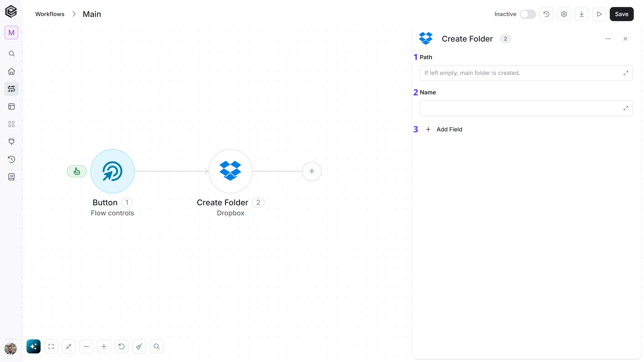Fit workflow canvas to screen
The height and width of the screenshot is (362, 644).
tap(51, 346)
